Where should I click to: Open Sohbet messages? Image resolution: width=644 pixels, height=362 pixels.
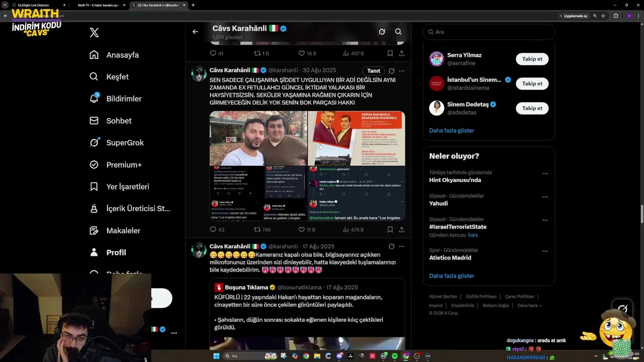pos(111,121)
